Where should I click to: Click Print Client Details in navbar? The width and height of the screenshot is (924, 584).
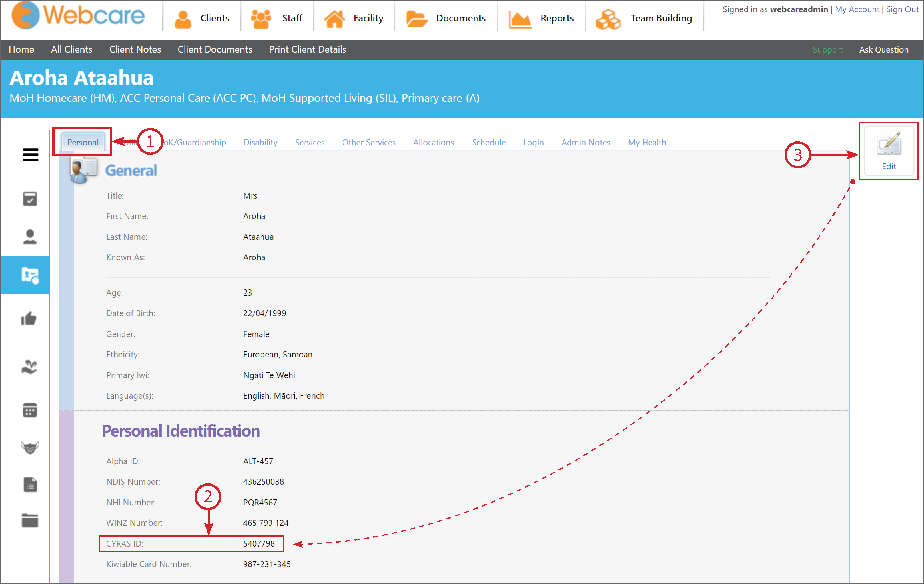click(307, 49)
